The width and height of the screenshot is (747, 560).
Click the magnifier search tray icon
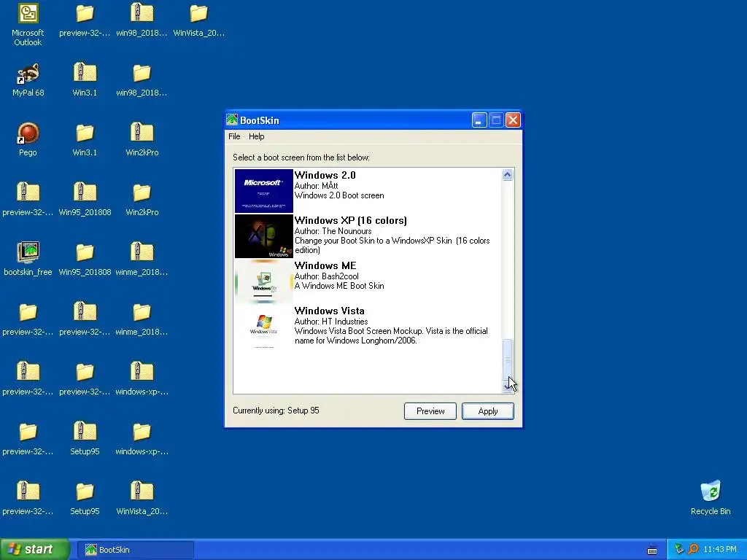693,550
